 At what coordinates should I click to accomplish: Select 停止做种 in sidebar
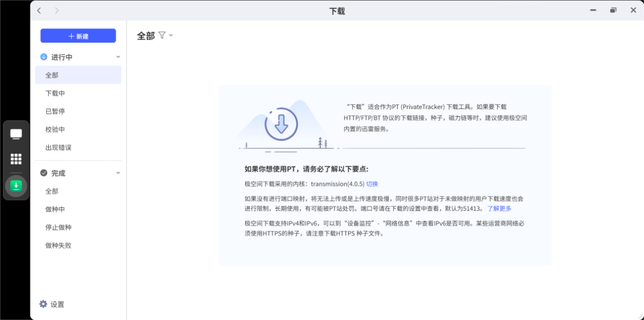click(x=58, y=228)
